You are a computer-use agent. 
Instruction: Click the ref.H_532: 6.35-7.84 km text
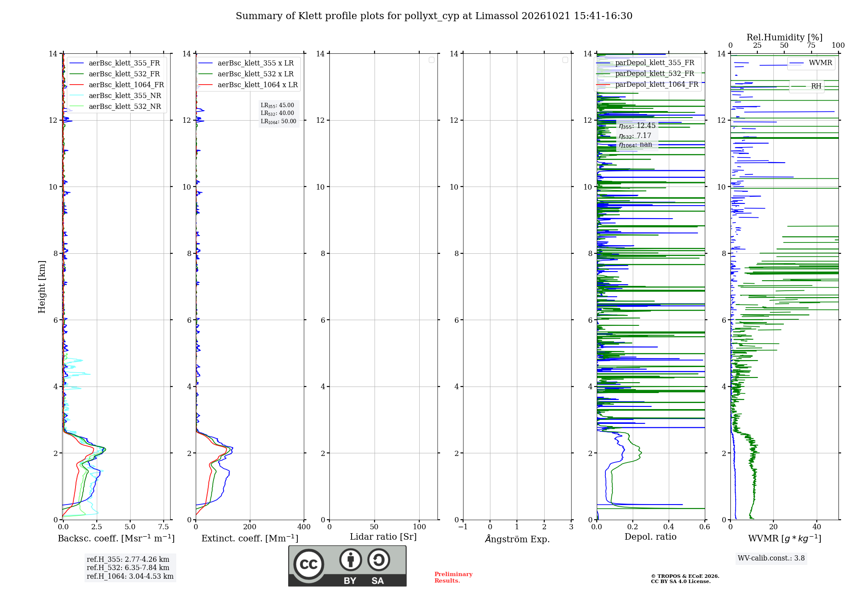click(x=128, y=568)
